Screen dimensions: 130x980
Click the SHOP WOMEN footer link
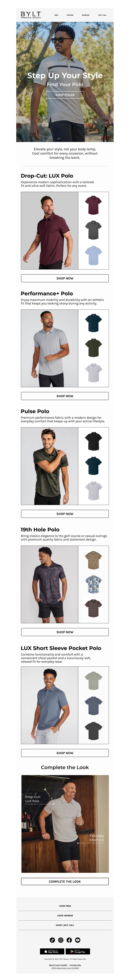65,915
